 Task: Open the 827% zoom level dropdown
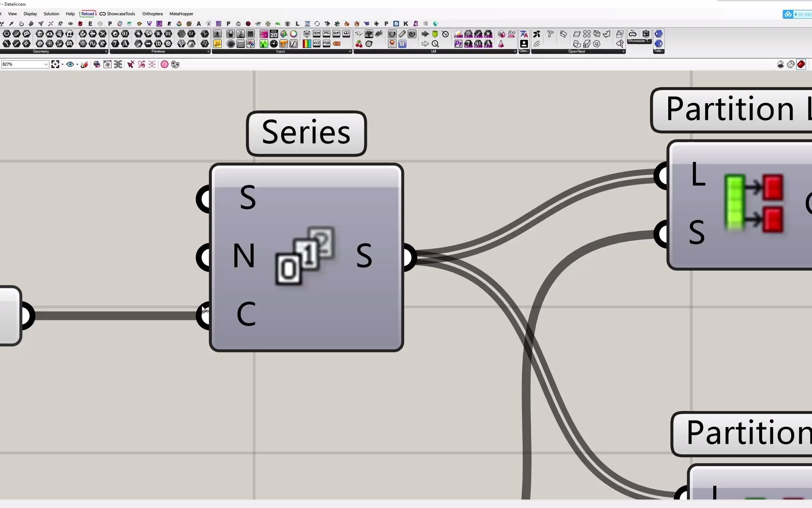point(46,64)
